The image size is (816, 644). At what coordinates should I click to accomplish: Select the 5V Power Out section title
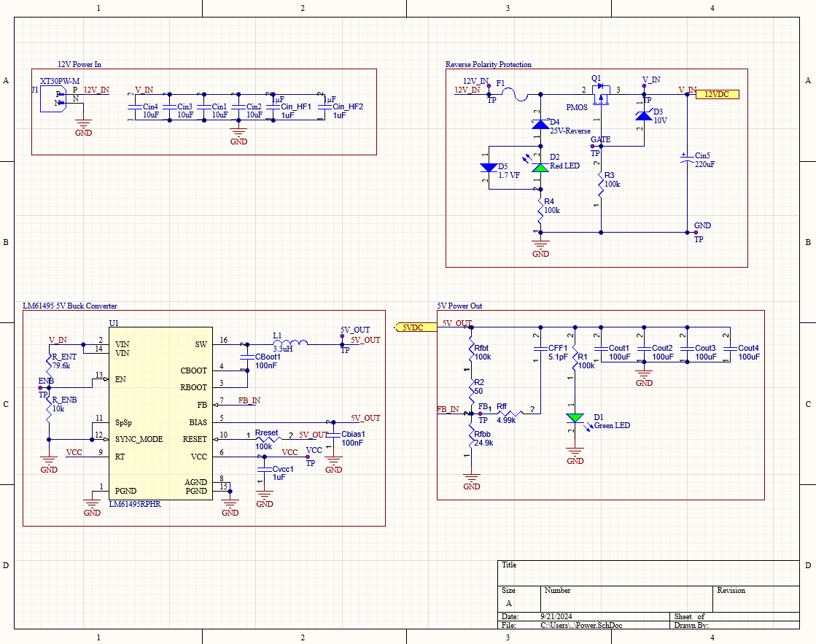pyautogui.click(x=459, y=306)
